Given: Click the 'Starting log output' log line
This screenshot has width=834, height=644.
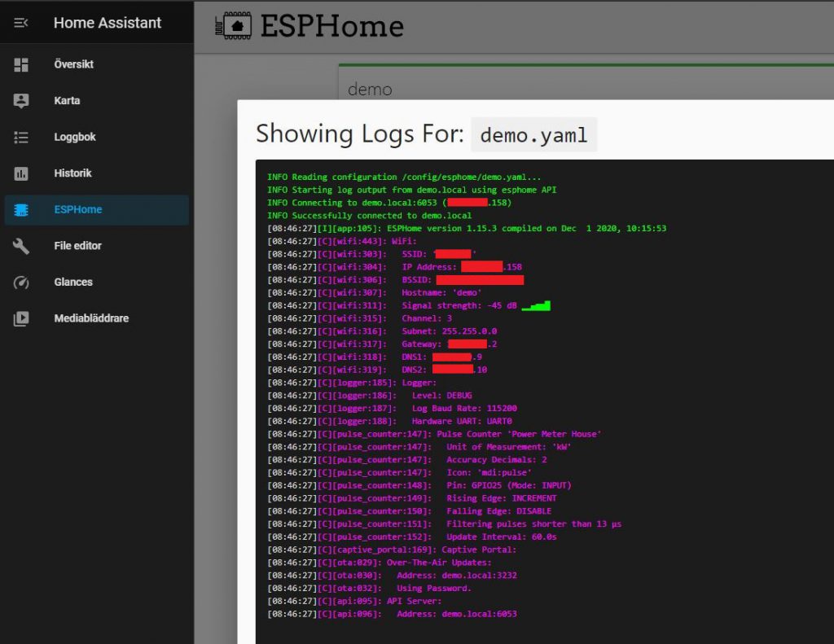Looking at the screenshot, I should [411, 190].
